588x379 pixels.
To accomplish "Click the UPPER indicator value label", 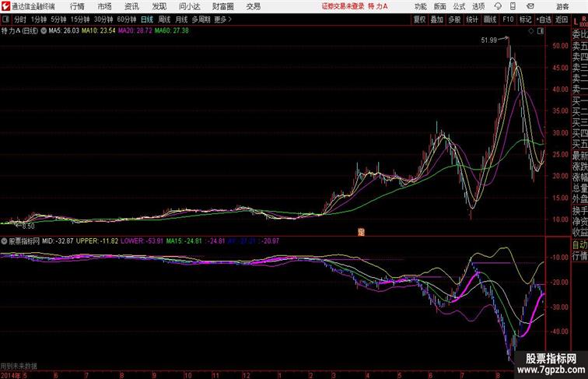I will coord(97,241).
